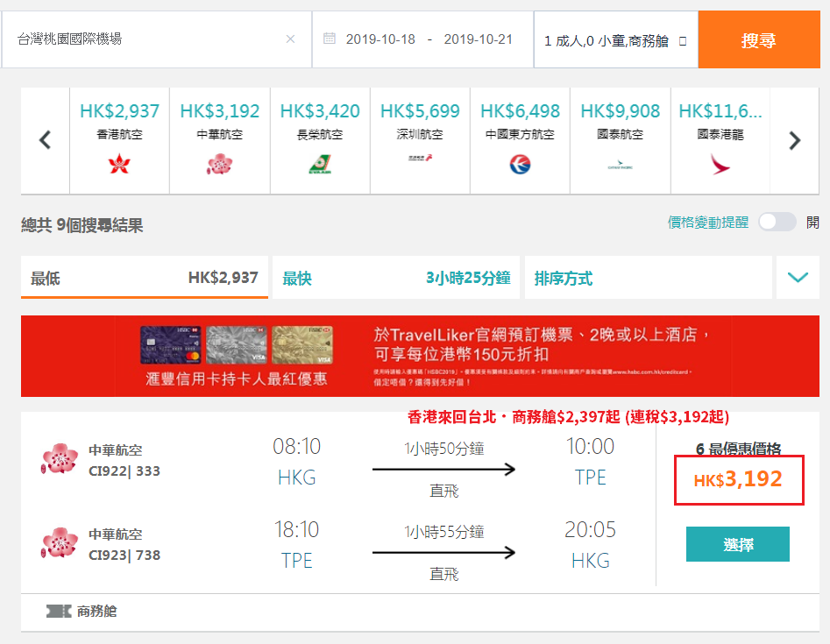
Task: Select return date 2019-10-21
Action: 478,39
